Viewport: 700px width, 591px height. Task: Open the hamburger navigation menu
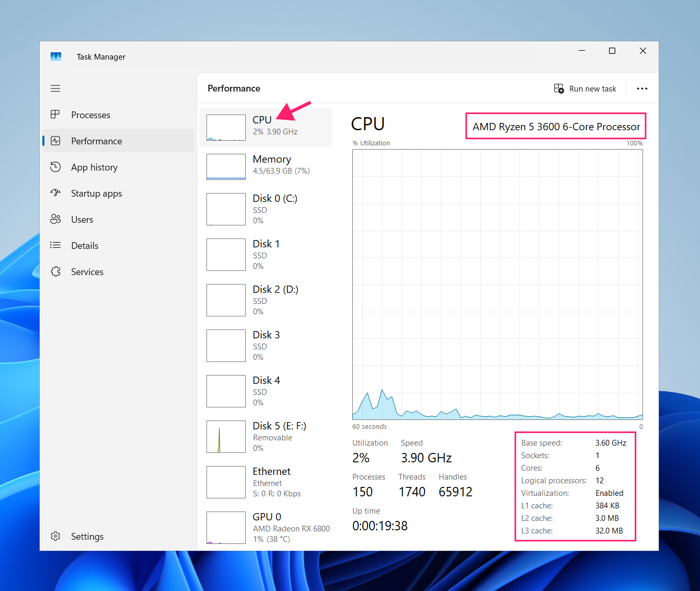tap(55, 88)
